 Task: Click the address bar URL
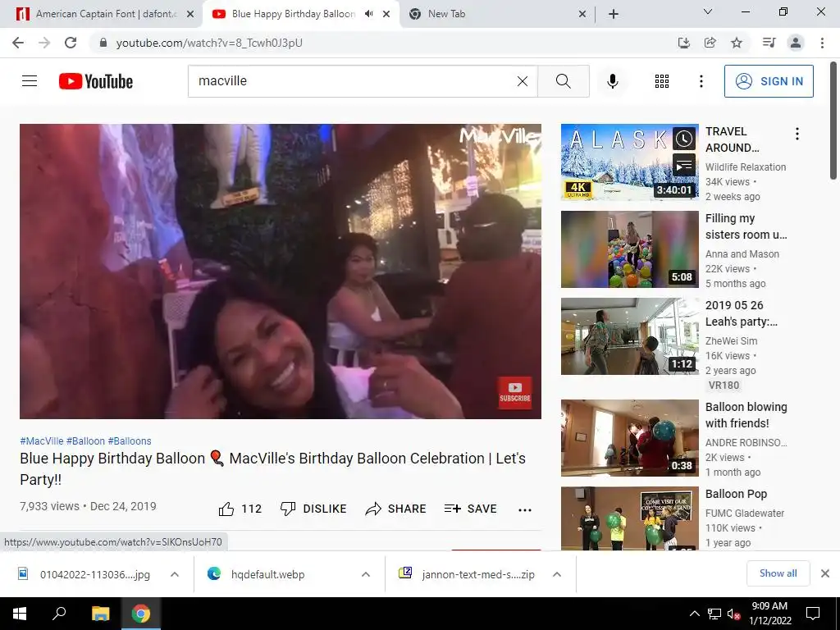click(x=209, y=43)
